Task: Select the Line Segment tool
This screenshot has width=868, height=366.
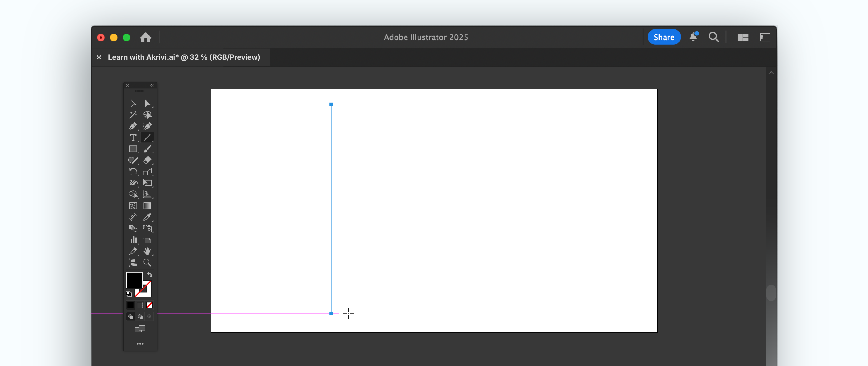Action: (147, 138)
